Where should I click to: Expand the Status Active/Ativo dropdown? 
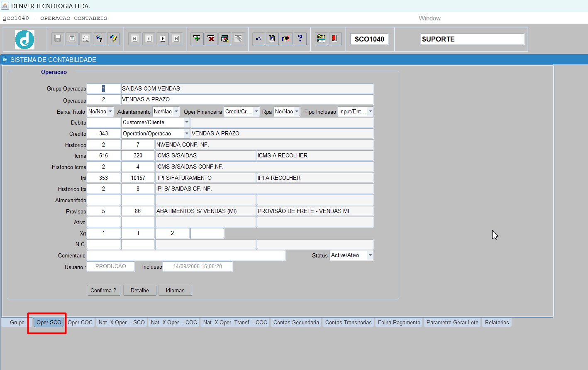click(370, 255)
